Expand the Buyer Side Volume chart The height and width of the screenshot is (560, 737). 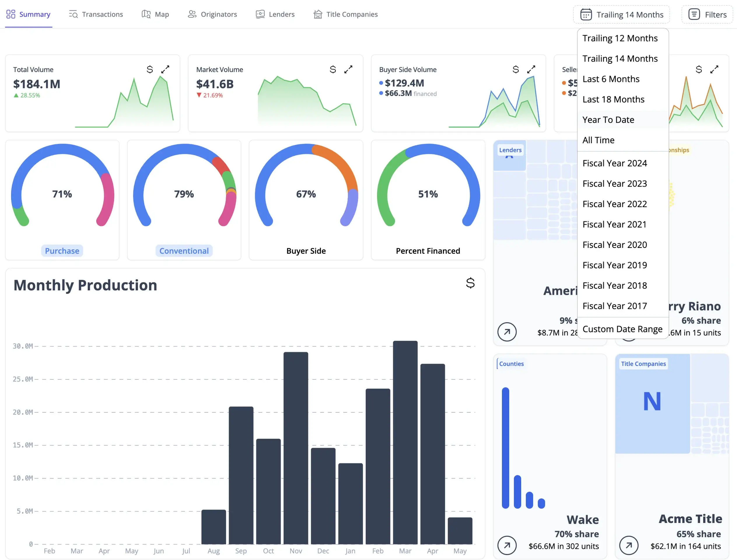tap(531, 69)
